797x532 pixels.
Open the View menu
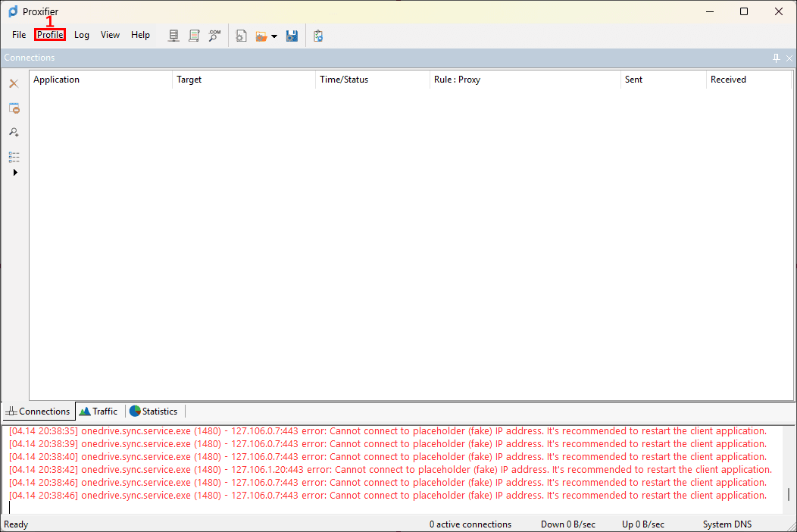[x=110, y=35]
